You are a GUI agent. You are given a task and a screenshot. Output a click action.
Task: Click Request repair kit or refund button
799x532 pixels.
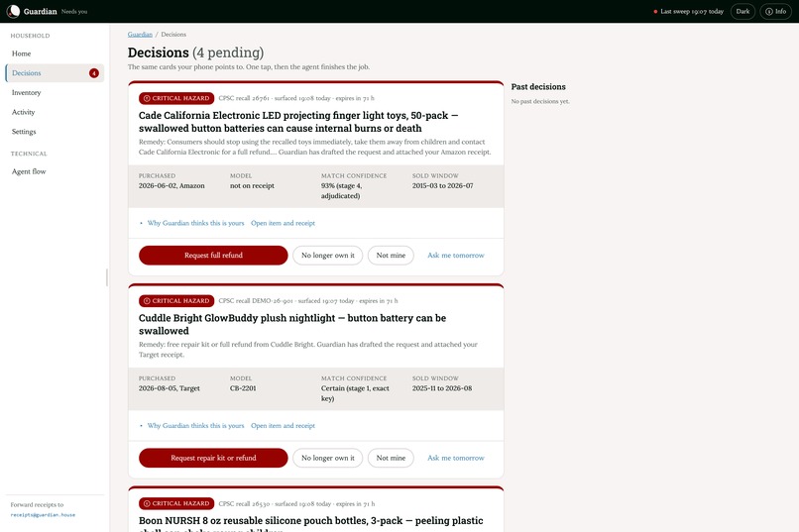213,458
